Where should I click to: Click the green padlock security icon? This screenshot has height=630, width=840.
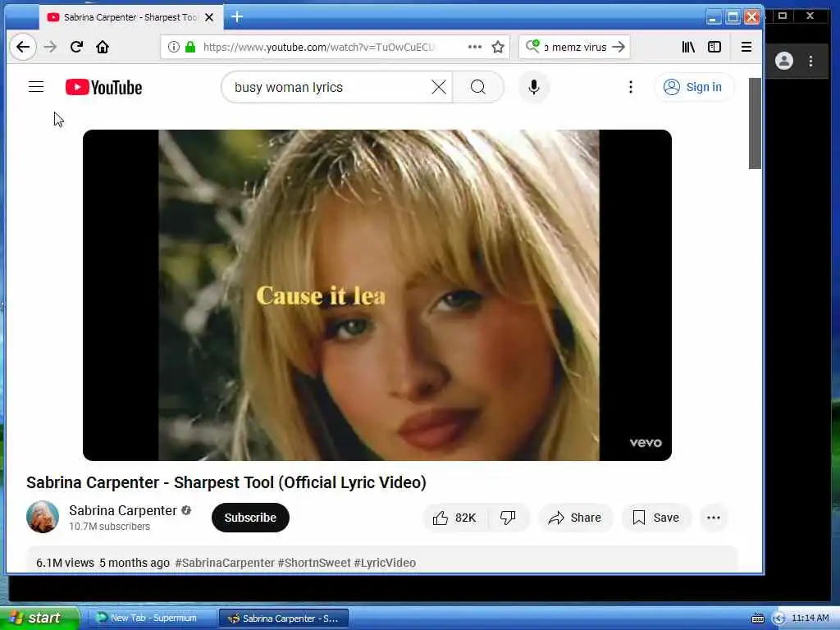pyautogui.click(x=190, y=47)
